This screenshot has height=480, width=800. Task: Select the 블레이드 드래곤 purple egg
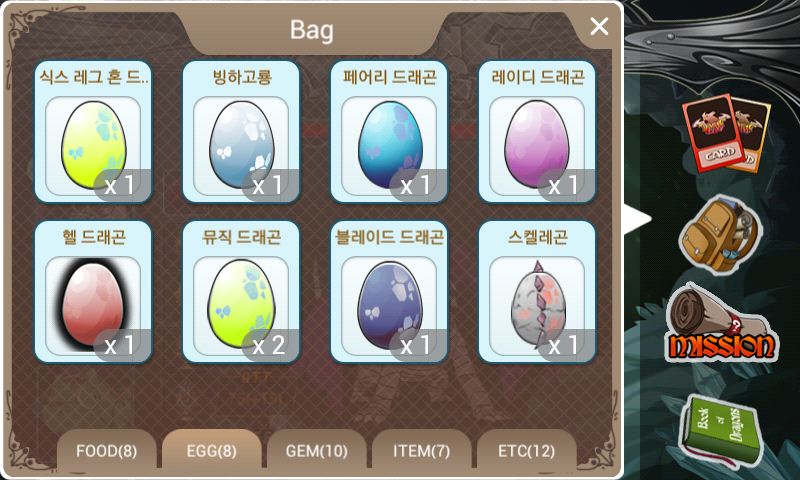[x=389, y=292]
